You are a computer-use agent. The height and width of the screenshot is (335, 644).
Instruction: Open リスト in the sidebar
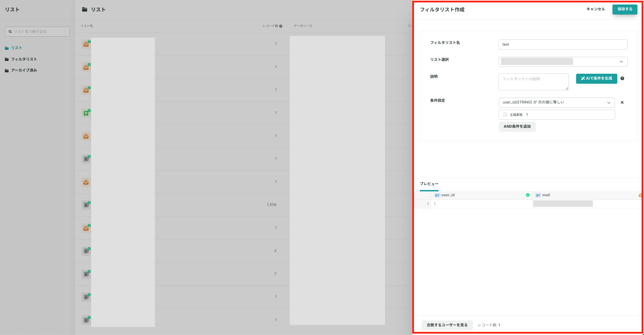click(x=17, y=48)
